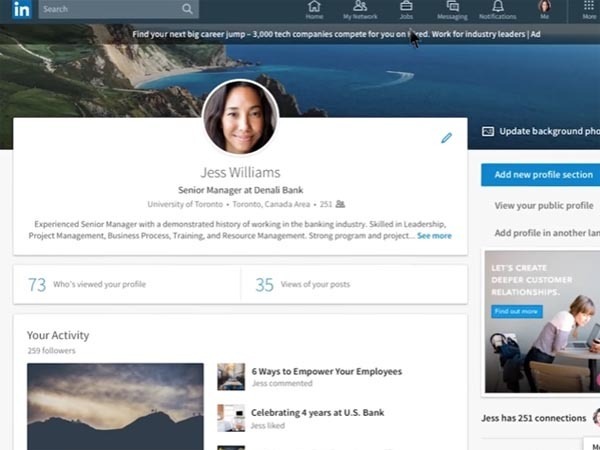Image resolution: width=600 pixels, height=450 pixels.
Task: Click Senior Manager at Denali Bank headline
Action: (240, 190)
